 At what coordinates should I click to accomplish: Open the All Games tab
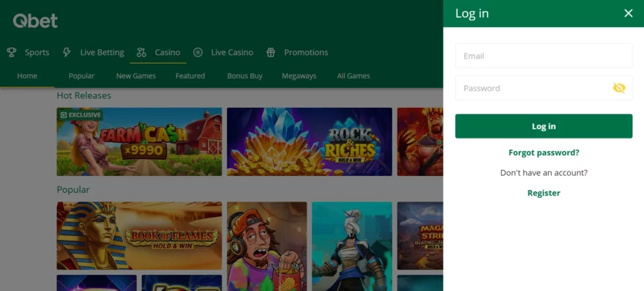click(353, 75)
